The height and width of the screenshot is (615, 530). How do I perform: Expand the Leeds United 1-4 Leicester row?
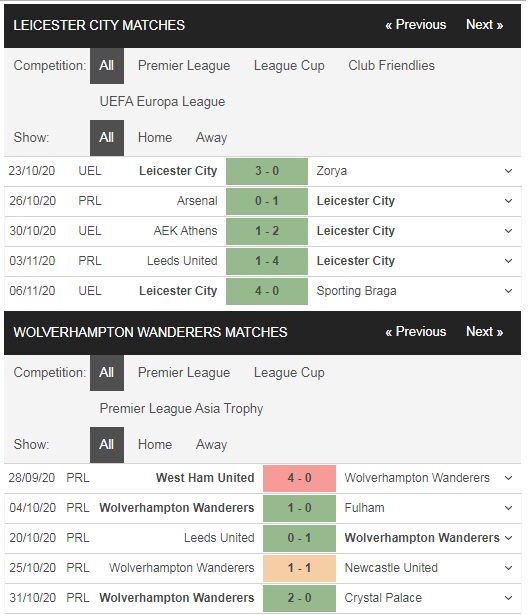point(508,261)
